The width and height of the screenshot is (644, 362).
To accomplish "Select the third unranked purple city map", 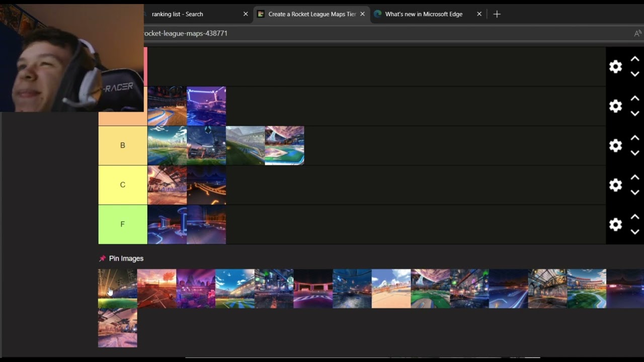I will pyautogui.click(x=196, y=289).
